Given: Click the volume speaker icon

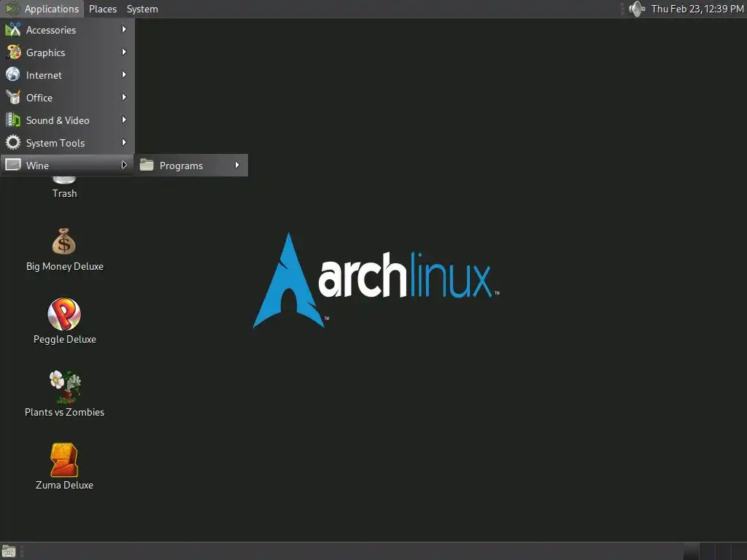Looking at the screenshot, I should [x=636, y=9].
